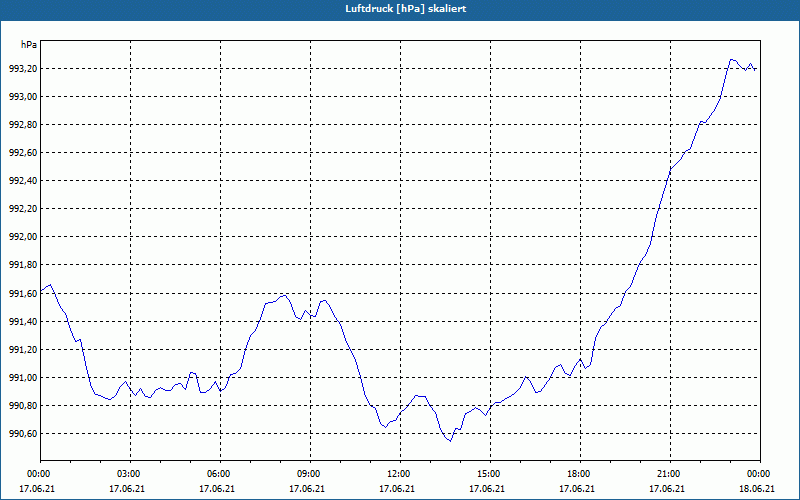Click the 993,20 y-axis label
The image size is (800, 500).
pyautogui.click(x=23, y=69)
